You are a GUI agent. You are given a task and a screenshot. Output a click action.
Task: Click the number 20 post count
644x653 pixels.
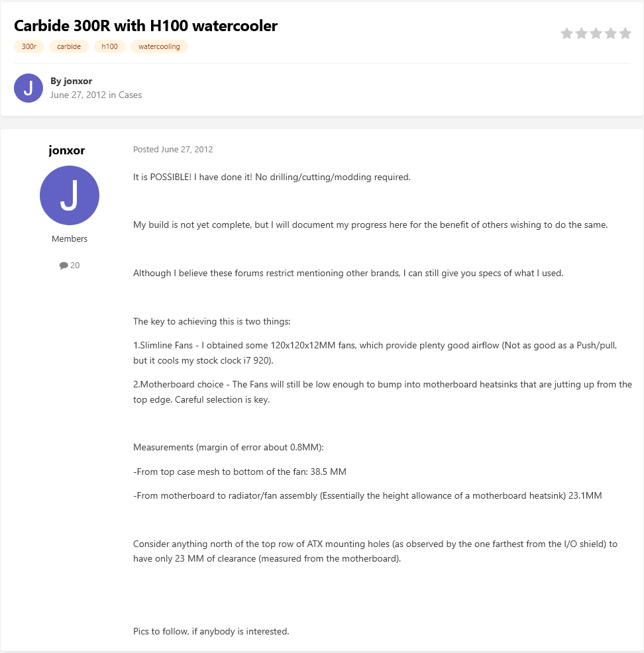tap(75, 266)
